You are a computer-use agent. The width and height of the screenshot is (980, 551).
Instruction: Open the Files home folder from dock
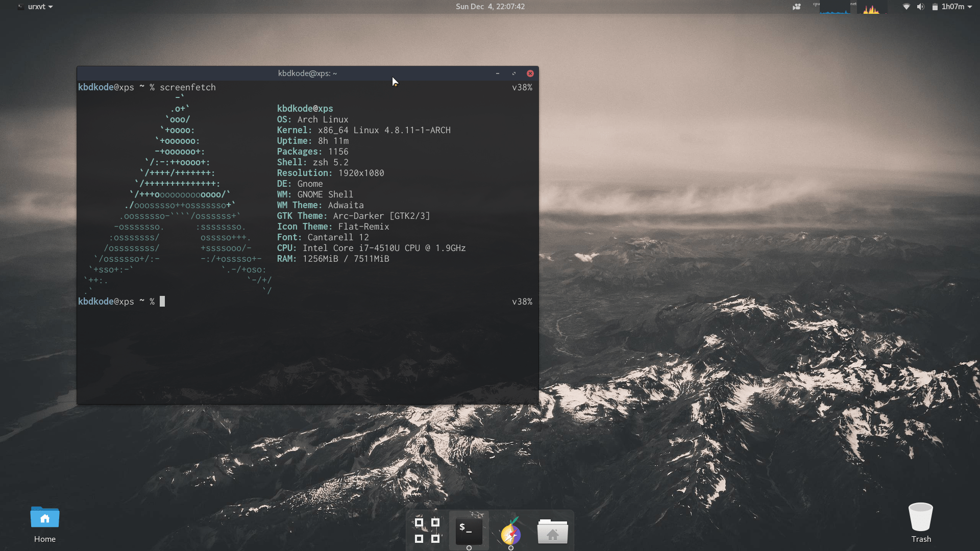(553, 533)
